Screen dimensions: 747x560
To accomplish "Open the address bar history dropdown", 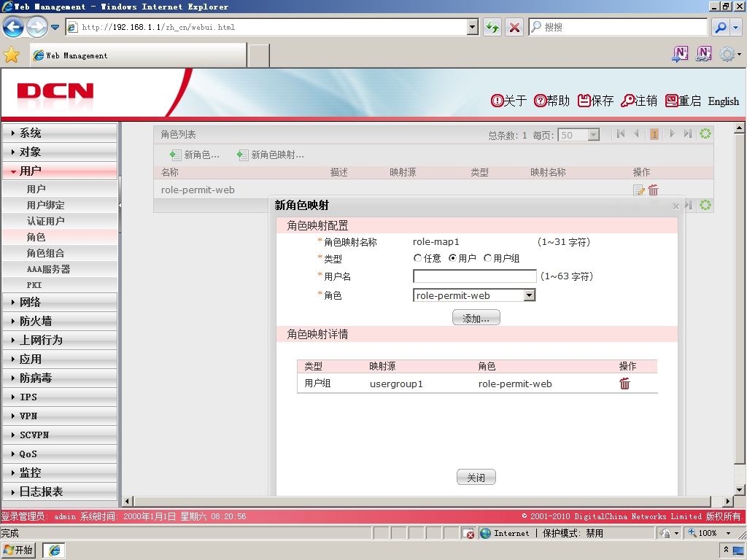I will coord(472,27).
